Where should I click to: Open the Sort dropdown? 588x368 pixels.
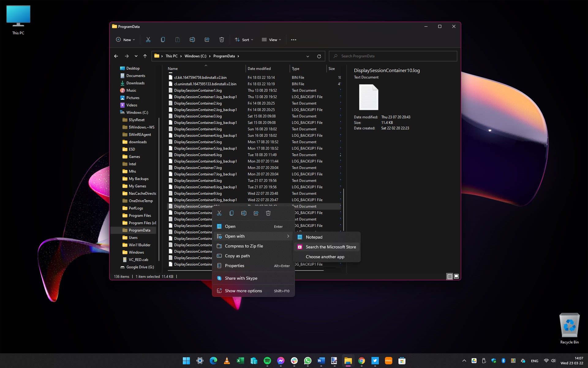pos(243,40)
